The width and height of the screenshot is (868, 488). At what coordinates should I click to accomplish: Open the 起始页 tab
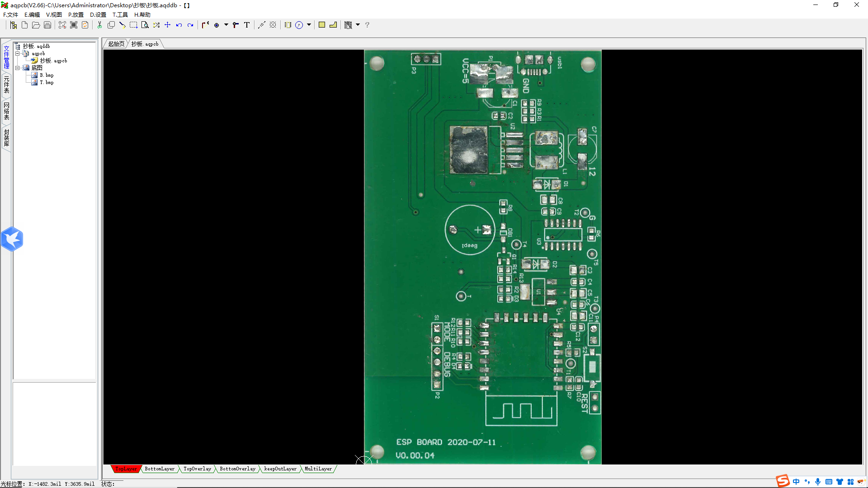116,44
